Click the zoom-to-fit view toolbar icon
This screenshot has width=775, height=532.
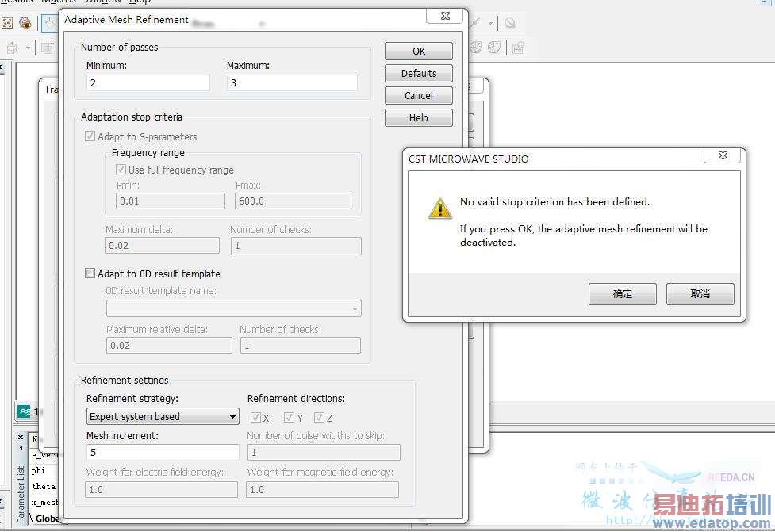tap(7, 23)
